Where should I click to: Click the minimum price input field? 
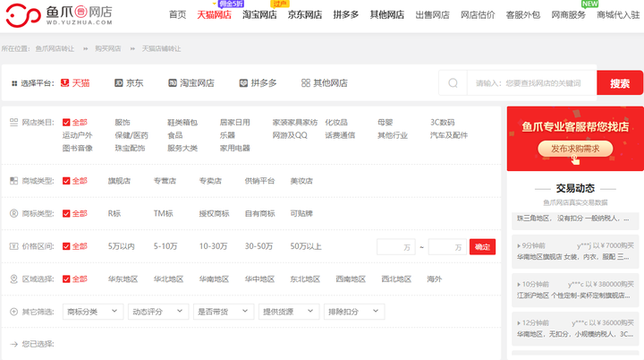pos(396,247)
